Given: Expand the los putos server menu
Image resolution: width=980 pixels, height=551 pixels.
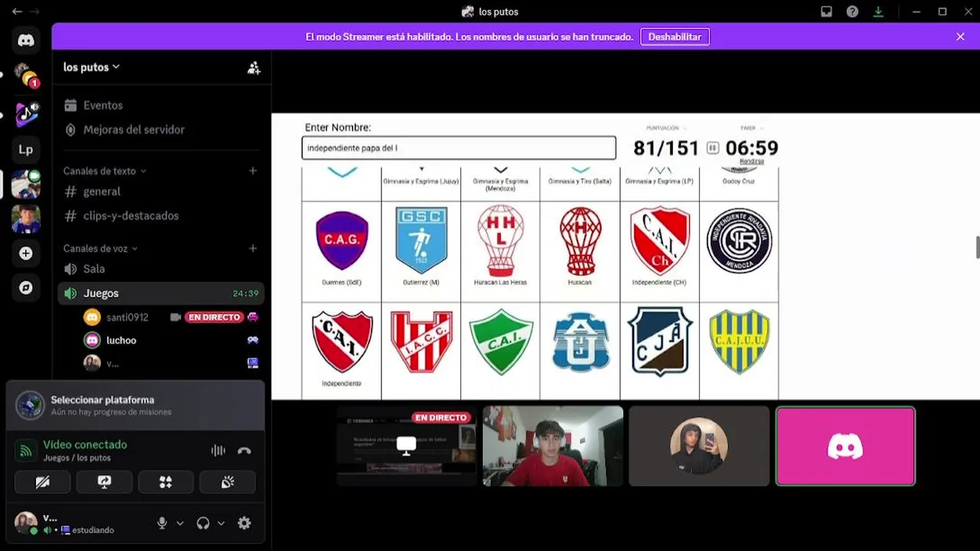Looking at the screenshot, I should 91,67.
